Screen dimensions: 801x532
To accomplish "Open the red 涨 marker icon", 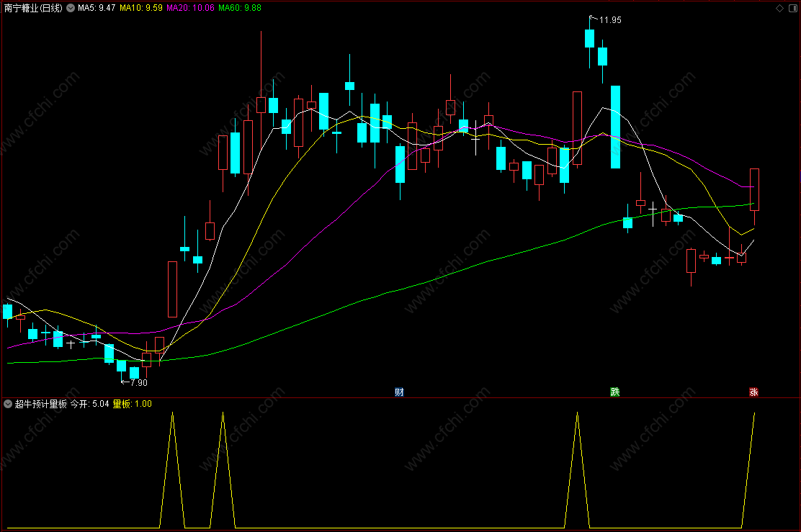I will pos(753,392).
